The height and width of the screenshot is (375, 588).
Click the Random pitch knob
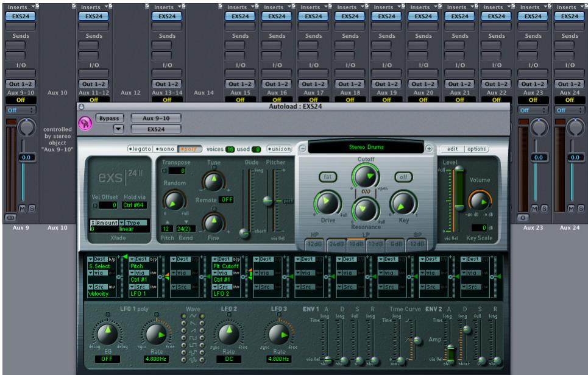pos(174,201)
